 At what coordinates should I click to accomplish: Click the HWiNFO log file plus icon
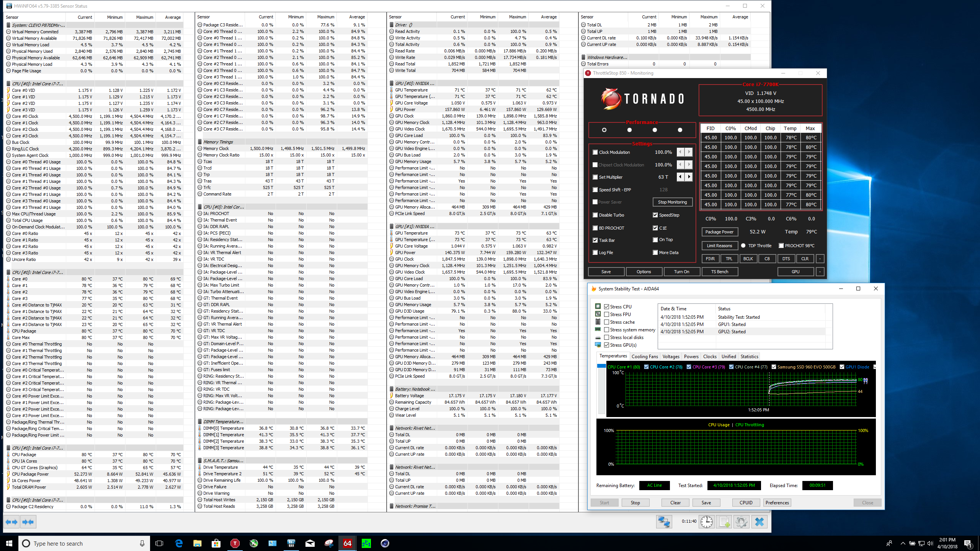click(x=724, y=522)
